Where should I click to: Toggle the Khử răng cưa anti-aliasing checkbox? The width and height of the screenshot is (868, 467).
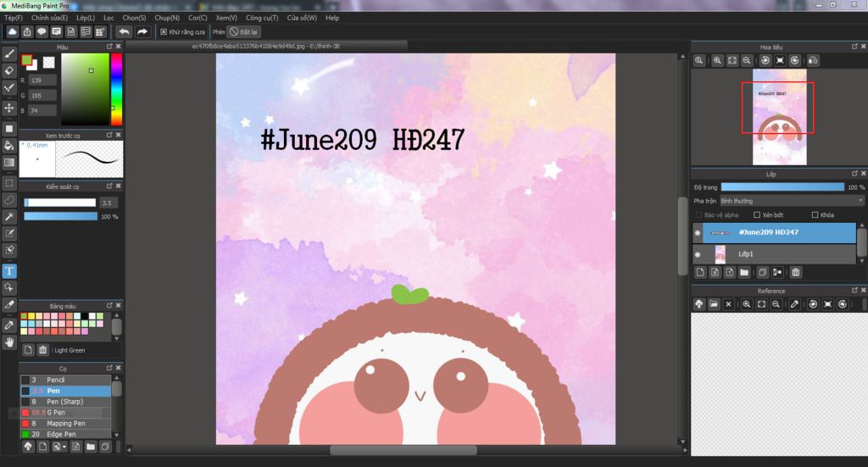pos(164,32)
